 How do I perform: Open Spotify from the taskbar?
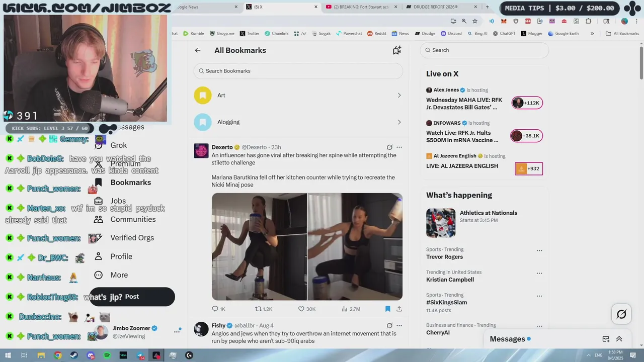(107, 355)
